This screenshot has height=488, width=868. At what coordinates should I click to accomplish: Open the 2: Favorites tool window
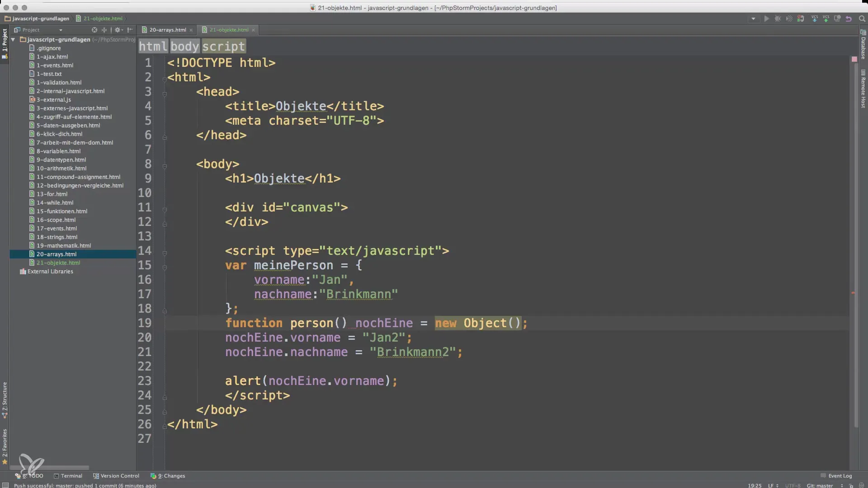pyautogui.click(x=5, y=446)
